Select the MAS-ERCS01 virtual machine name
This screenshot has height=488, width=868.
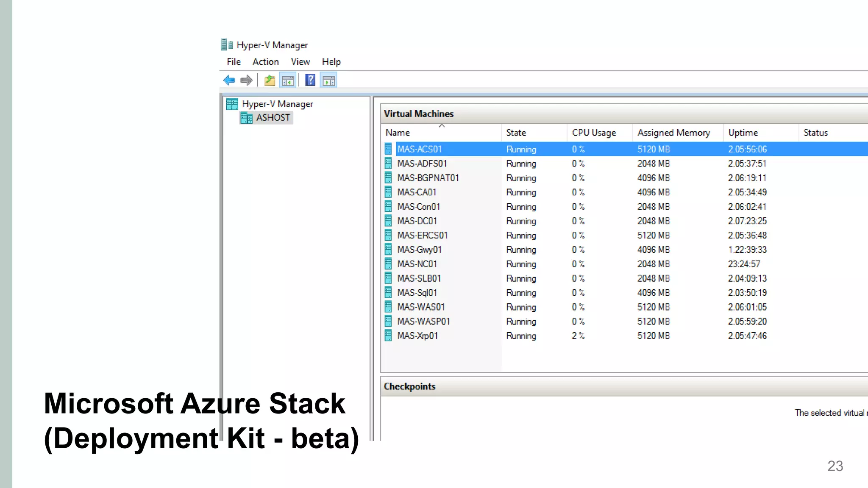423,236
